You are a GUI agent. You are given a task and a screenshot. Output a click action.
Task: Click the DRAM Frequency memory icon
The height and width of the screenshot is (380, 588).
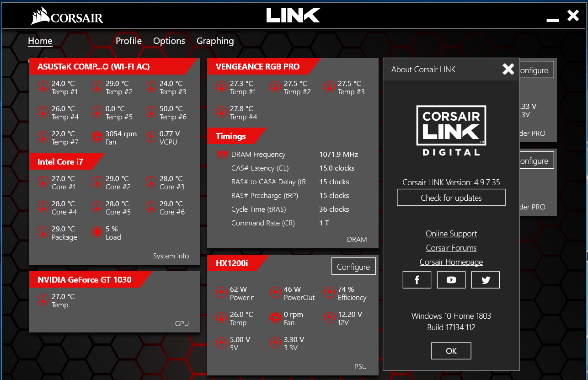pos(222,155)
